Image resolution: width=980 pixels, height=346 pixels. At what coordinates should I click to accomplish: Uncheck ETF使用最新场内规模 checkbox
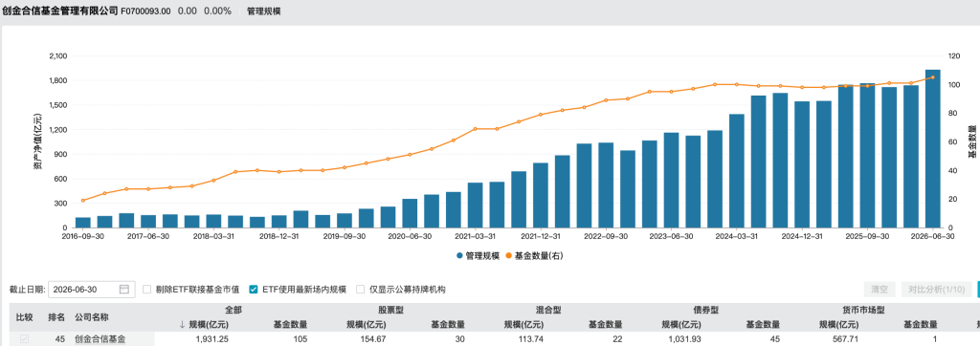(x=253, y=290)
